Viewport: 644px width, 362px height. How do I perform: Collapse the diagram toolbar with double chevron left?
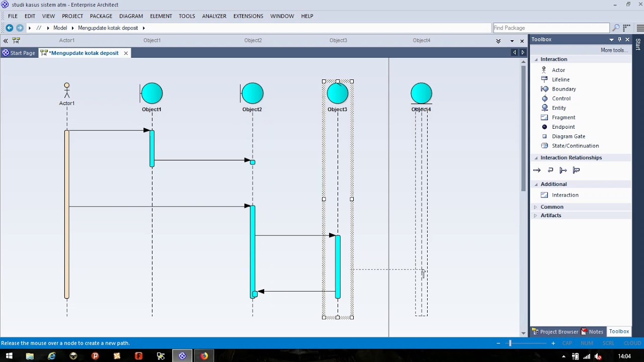click(x=6, y=41)
